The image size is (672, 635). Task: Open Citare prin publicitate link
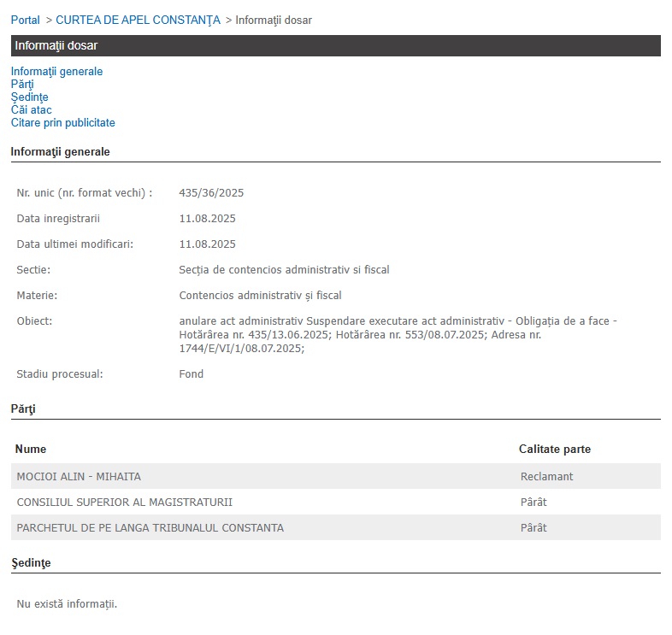click(x=63, y=122)
